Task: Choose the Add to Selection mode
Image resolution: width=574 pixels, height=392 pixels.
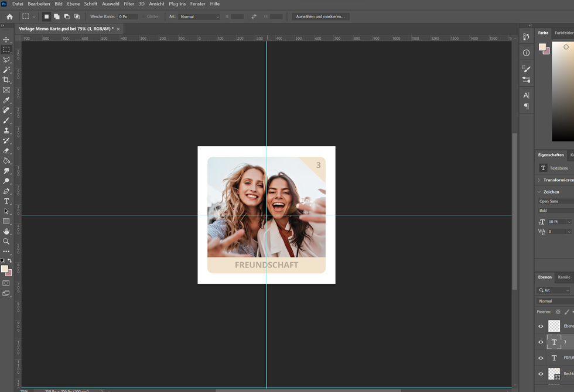Action: [57, 17]
